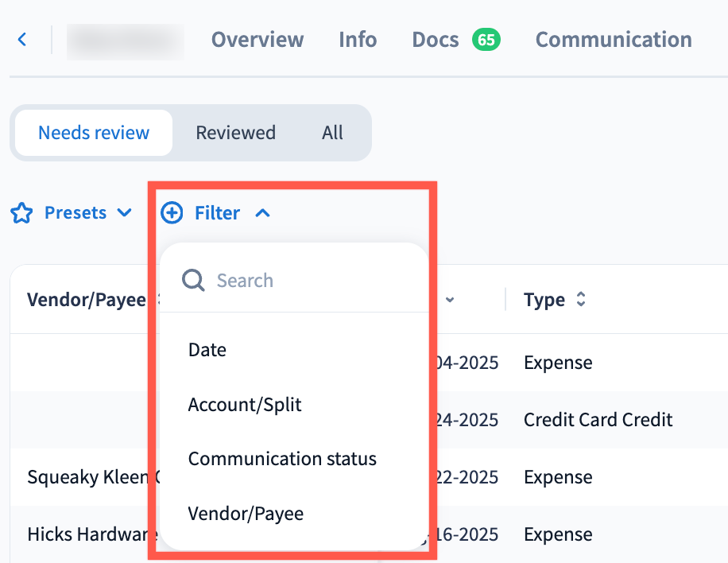This screenshot has height=563, width=728.
Task: Switch to the Reviewed segment
Action: click(x=235, y=133)
